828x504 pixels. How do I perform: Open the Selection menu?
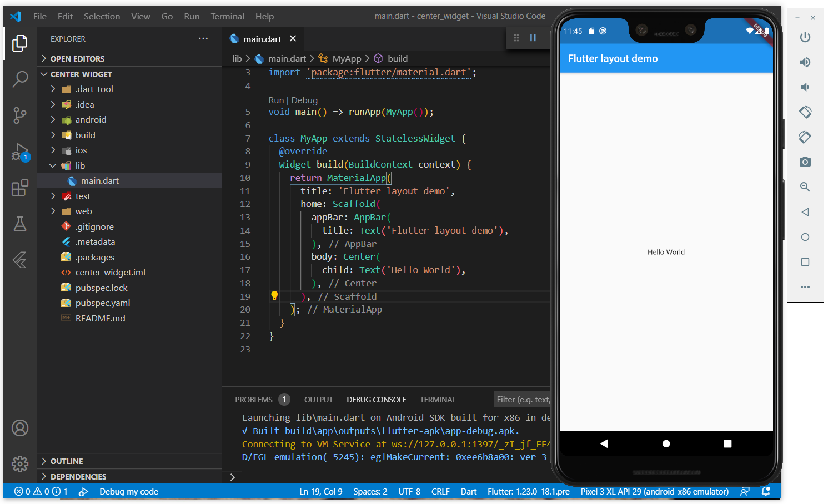tap(102, 16)
